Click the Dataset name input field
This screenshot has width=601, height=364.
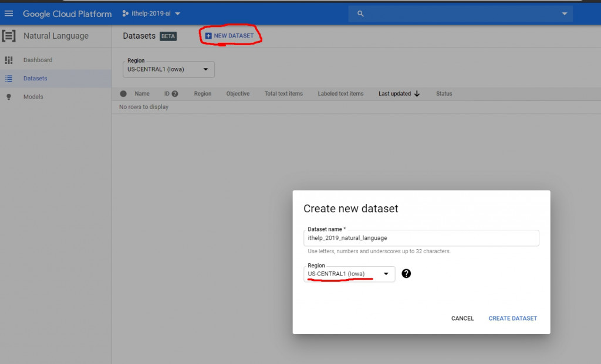(x=421, y=238)
